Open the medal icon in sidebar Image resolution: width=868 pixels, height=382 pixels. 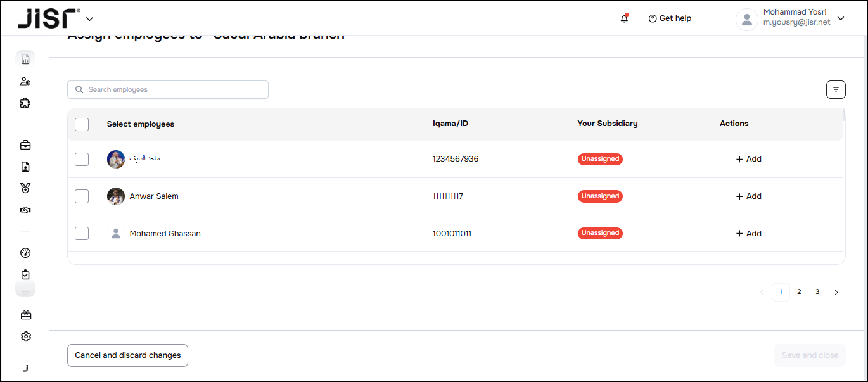(25, 188)
